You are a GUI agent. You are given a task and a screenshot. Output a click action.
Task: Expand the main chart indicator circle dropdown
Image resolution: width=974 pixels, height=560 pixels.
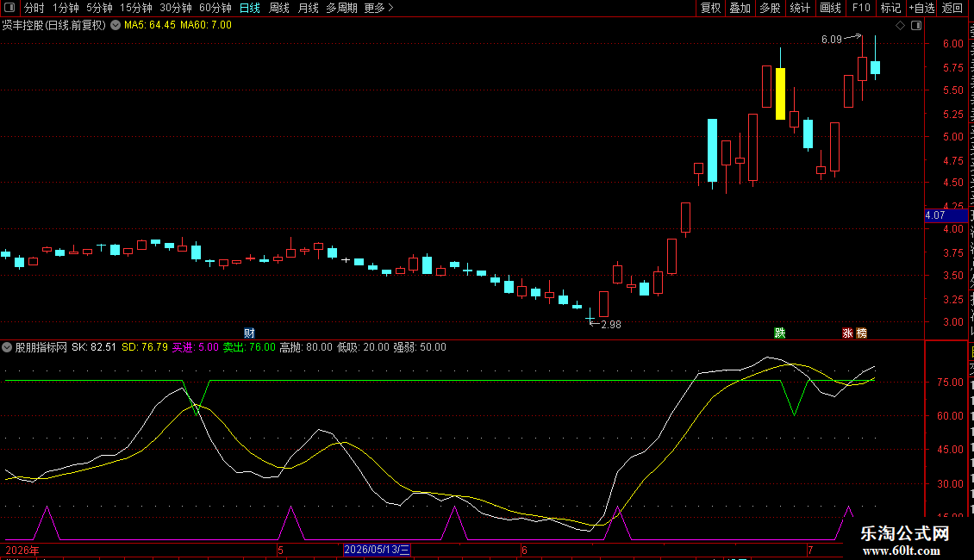[116, 26]
